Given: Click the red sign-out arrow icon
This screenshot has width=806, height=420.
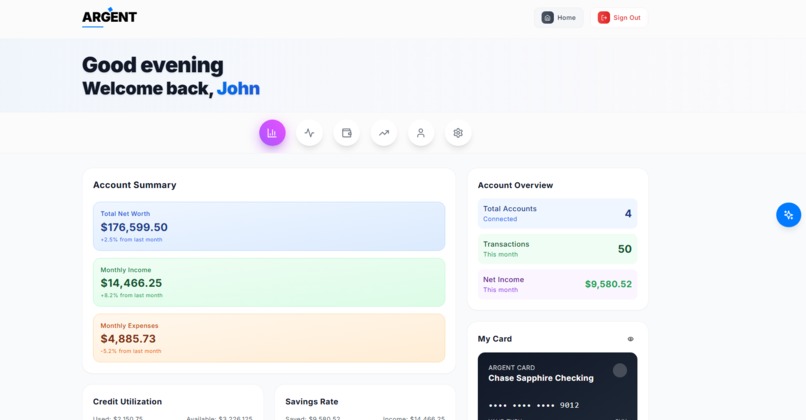Looking at the screenshot, I should tap(603, 17).
